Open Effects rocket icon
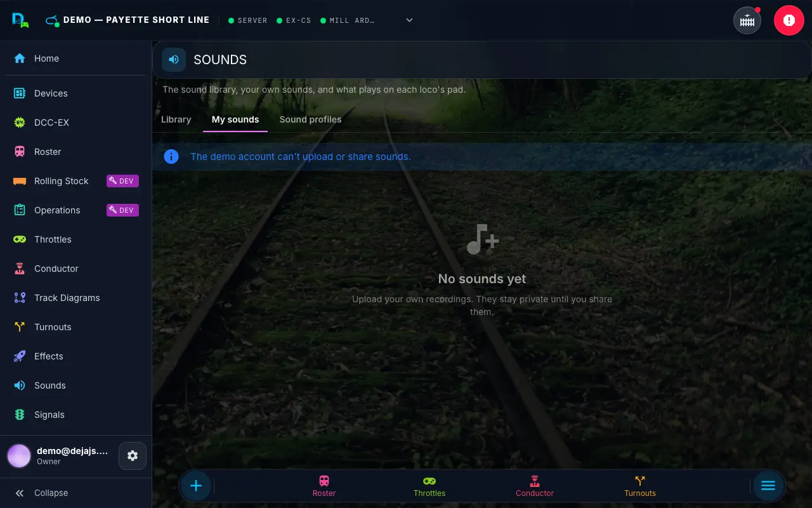 (x=20, y=356)
